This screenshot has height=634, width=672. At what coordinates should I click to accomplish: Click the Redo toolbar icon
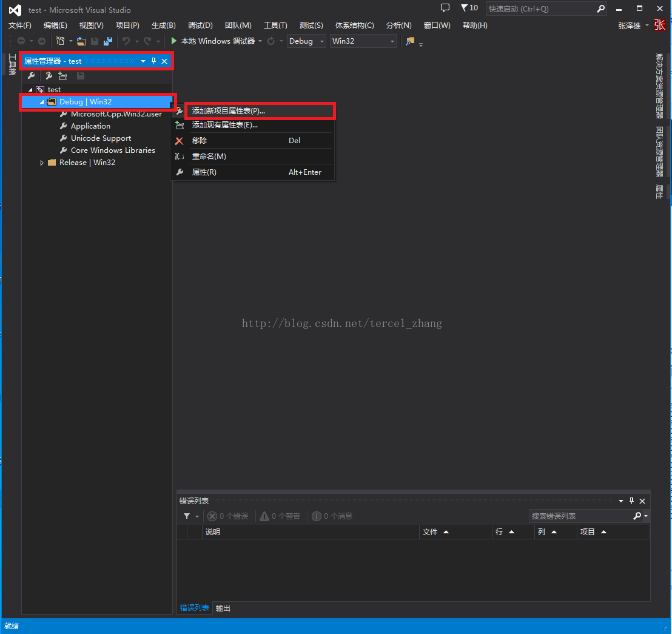[147, 41]
